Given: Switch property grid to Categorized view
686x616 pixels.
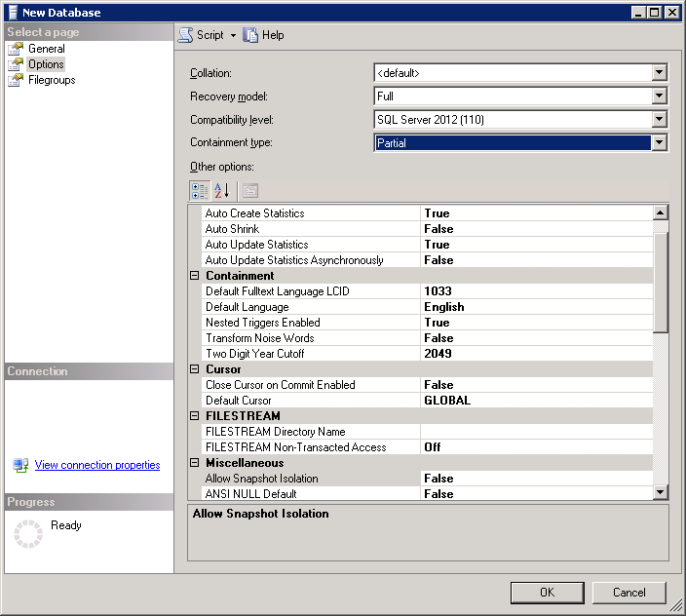Looking at the screenshot, I should point(199,190).
